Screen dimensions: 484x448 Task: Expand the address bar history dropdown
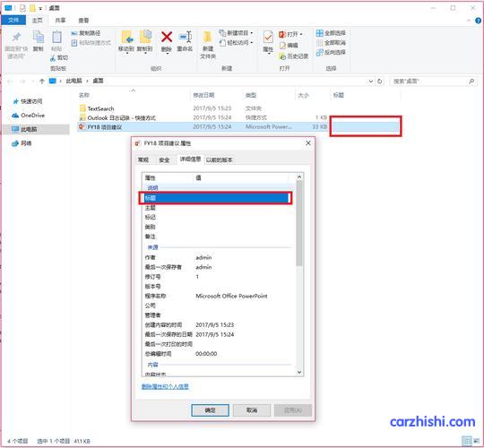(371, 82)
